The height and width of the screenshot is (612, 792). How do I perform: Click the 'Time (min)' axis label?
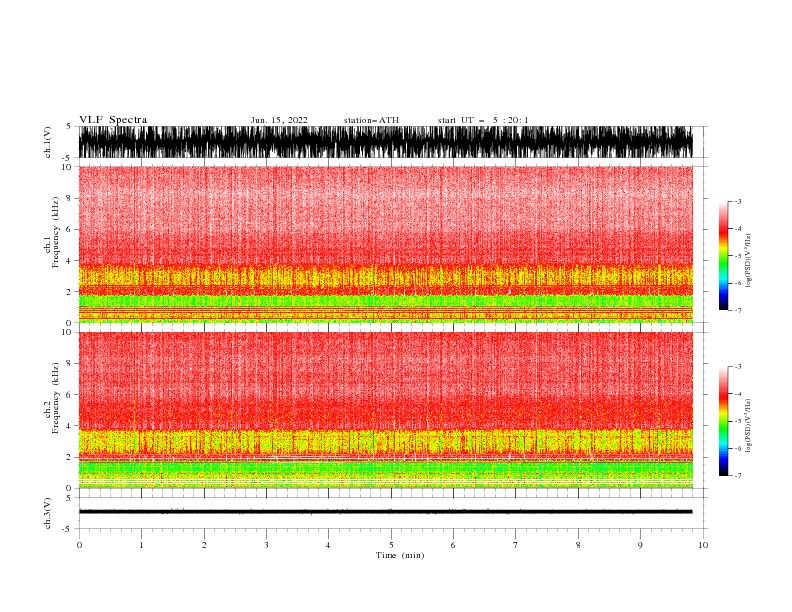click(x=400, y=555)
